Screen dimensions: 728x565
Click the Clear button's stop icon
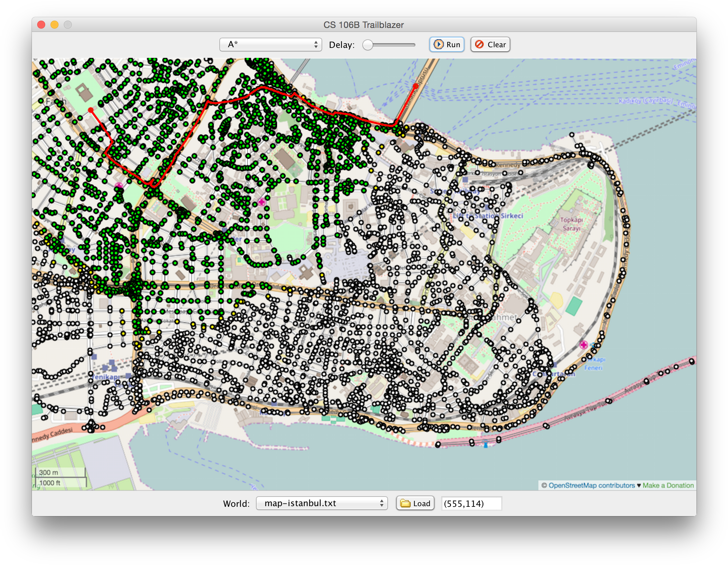(x=479, y=44)
